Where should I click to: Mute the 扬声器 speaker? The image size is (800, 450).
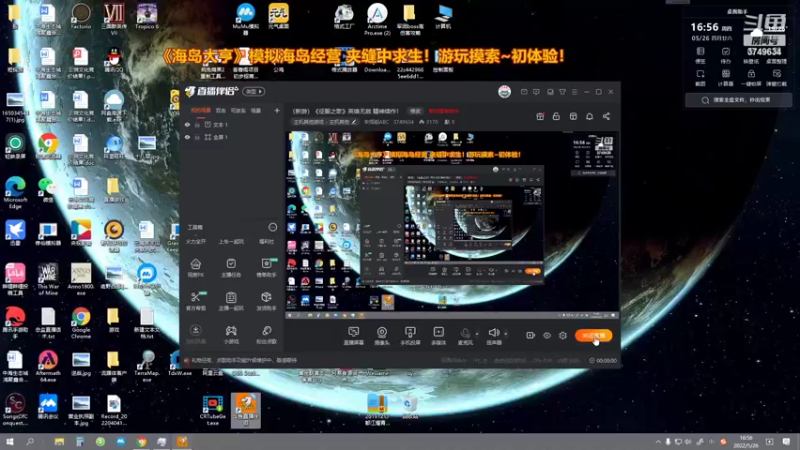493,336
